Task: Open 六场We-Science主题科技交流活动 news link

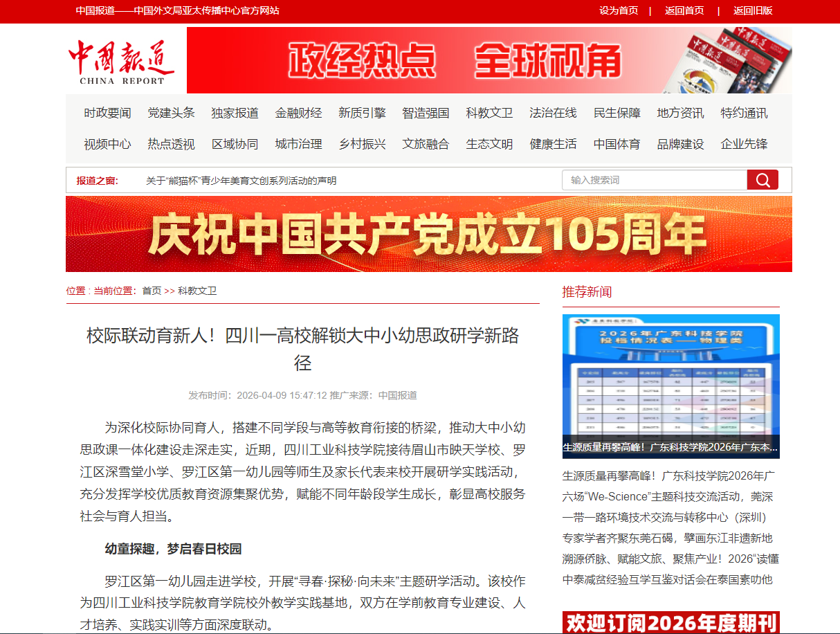Action: click(x=666, y=496)
